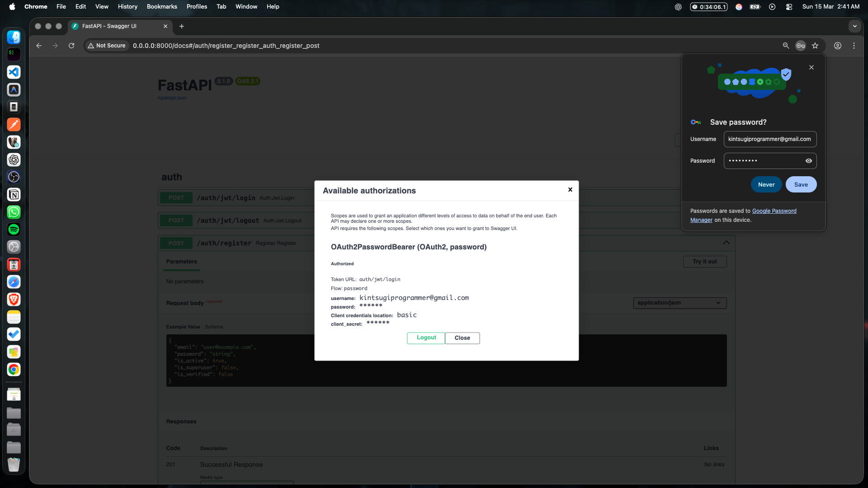Click the battery icon in menu bar

point(755,7)
